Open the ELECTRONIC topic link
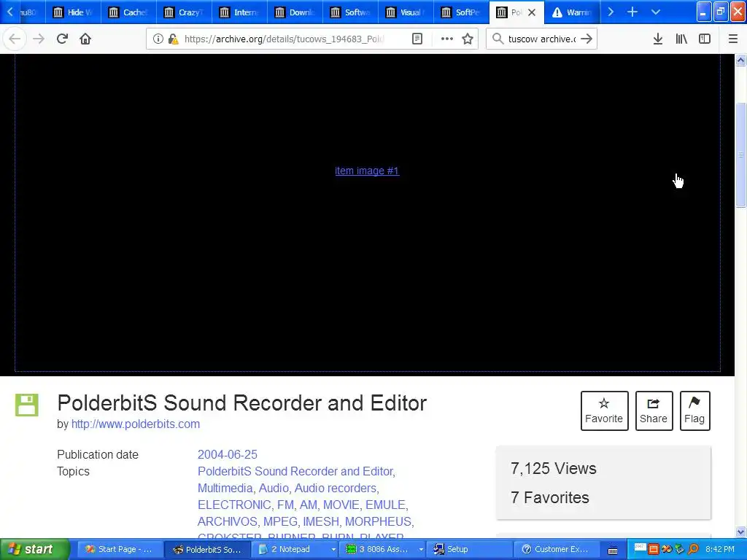 [x=234, y=505]
